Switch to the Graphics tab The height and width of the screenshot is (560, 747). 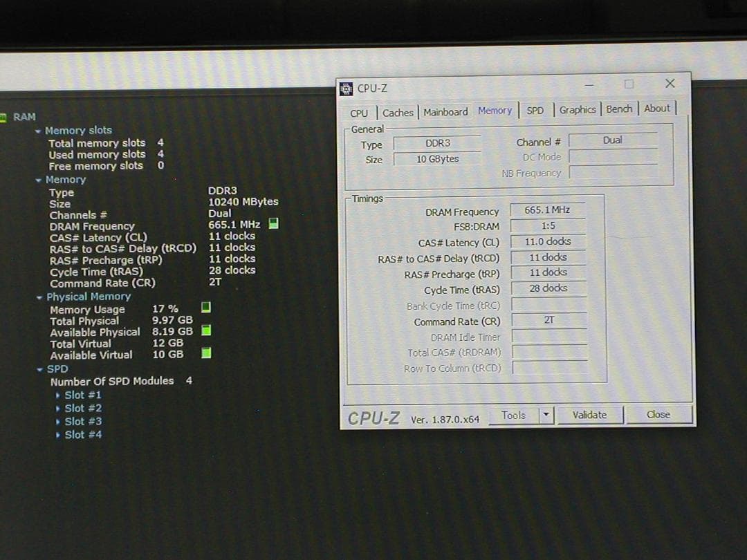578,109
